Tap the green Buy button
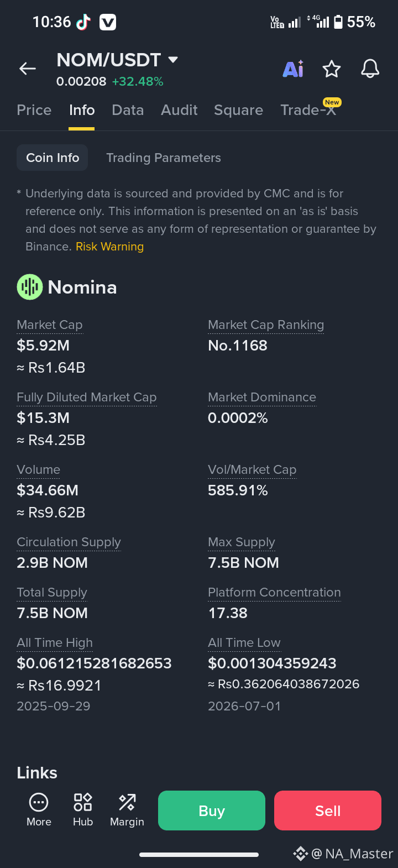398x868 pixels. click(212, 811)
